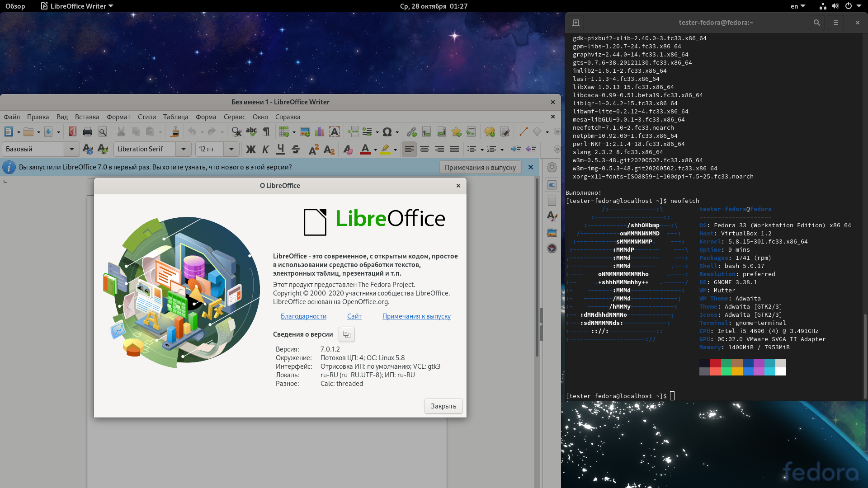Insert a footnote using the footnote icon
The image size is (868, 488).
pyautogui.click(x=426, y=131)
